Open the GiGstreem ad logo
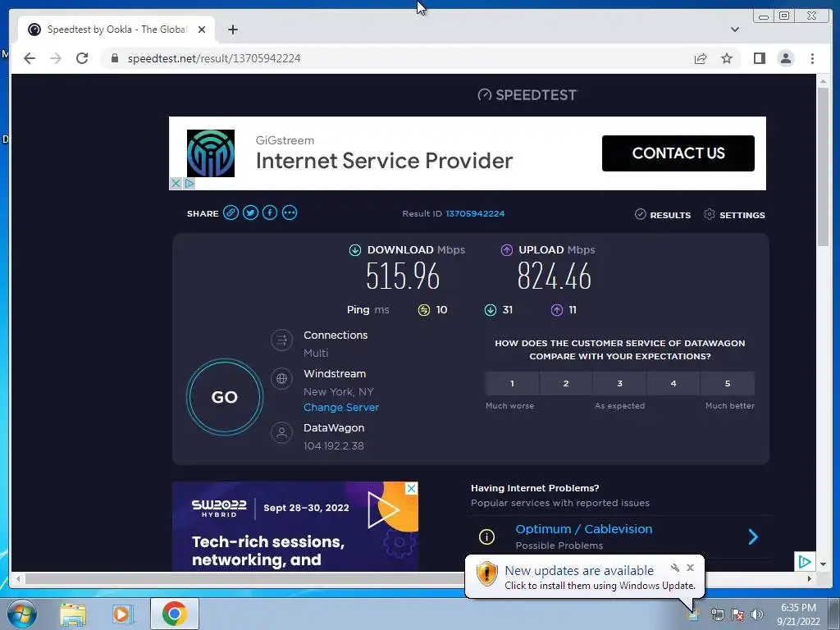Viewport: 840px width, 630px height. [211, 153]
